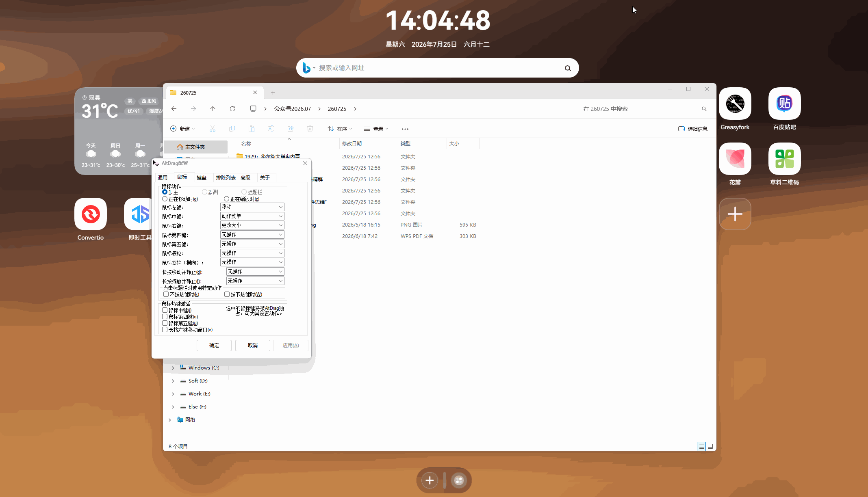The image size is (868, 497).
Task: Click 取消 in the AltDrag dialog
Action: pos(253,346)
